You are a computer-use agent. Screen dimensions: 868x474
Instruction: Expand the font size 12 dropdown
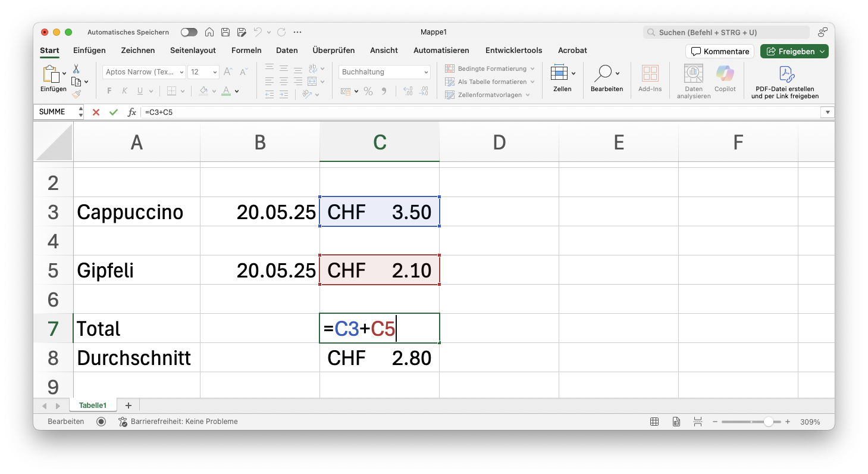[215, 72]
